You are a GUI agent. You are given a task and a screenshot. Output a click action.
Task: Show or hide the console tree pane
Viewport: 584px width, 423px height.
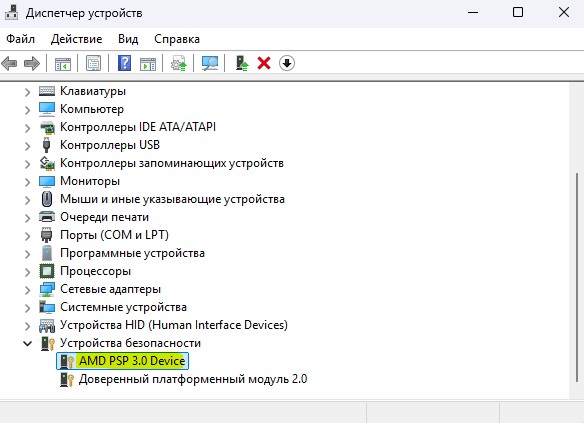(63, 64)
